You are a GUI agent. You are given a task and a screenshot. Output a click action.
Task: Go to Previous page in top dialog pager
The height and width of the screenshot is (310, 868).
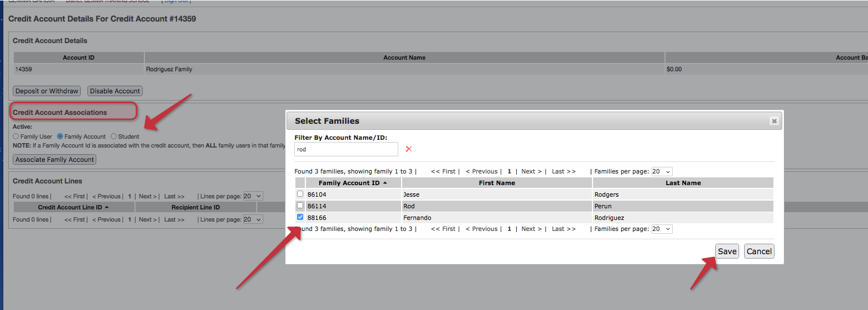tap(482, 171)
